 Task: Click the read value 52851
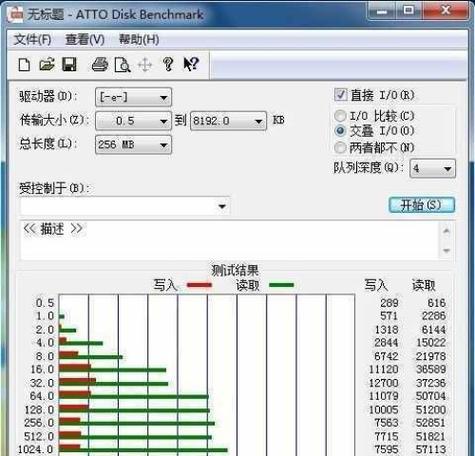pyautogui.click(x=431, y=423)
